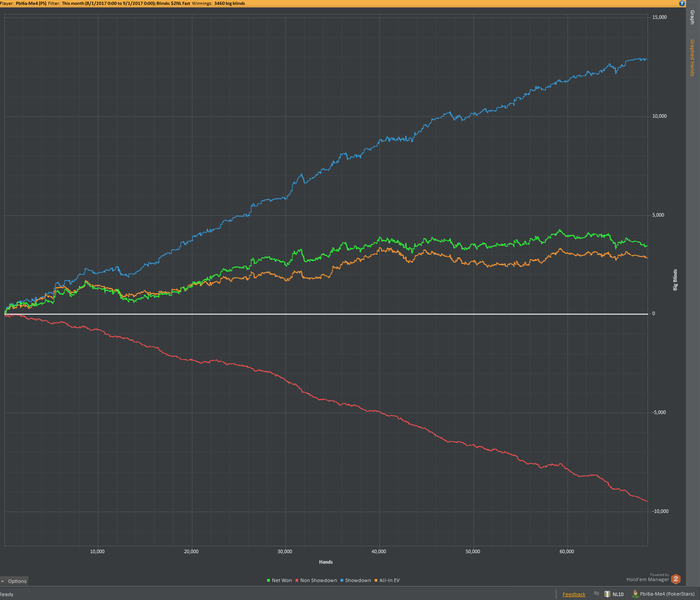The height and width of the screenshot is (600, 700).
Task: Click the Pbl6a-Me4 (PokerStars) status label
Action: [x=667, y=594]
